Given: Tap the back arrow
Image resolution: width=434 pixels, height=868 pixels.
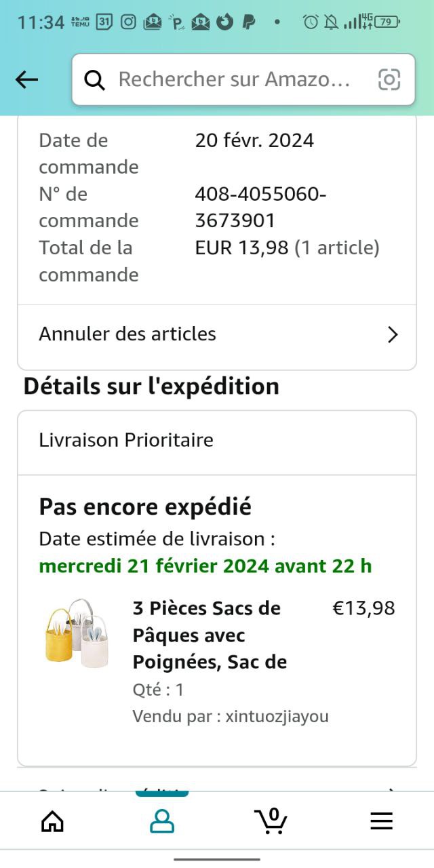Looking at the screenshot, I should pyautogui.click(x=27, y=80).
